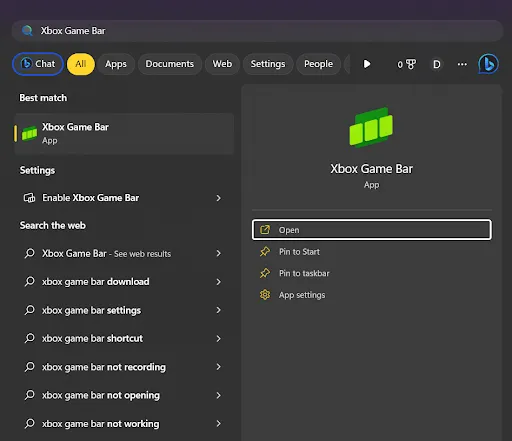Click search icon beside xbox game bar settings
Viewport: 512px width, 441px height.
tap(29, 310)
